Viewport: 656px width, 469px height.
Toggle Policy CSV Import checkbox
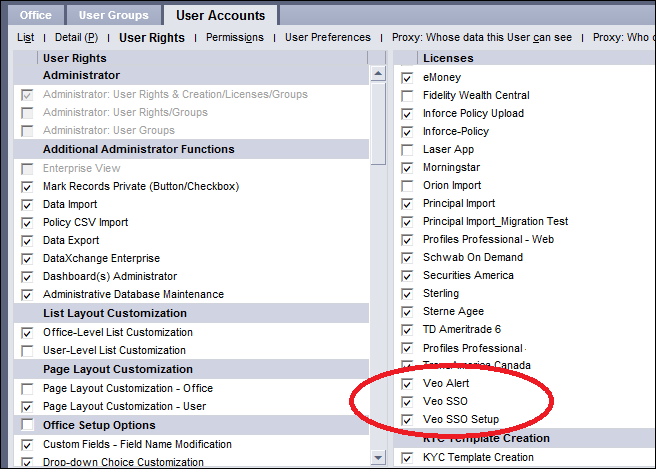[27, 223]
